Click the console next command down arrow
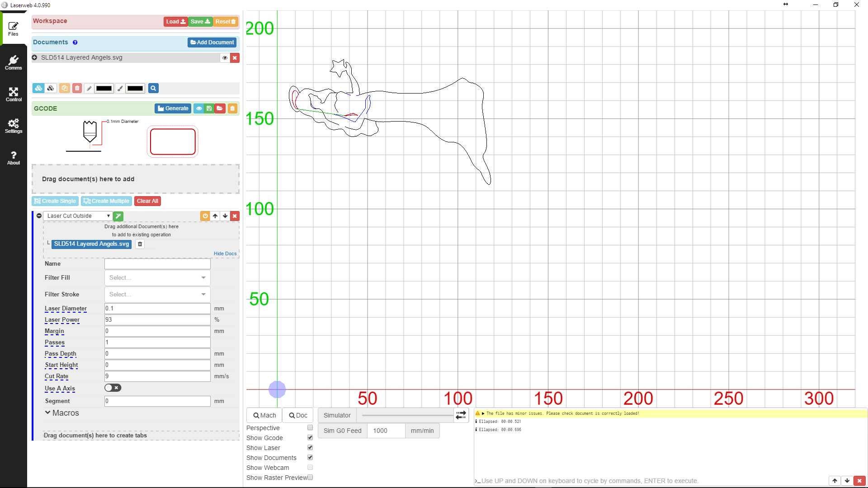This screenshot has width=868, height=488. coord(847,481)
